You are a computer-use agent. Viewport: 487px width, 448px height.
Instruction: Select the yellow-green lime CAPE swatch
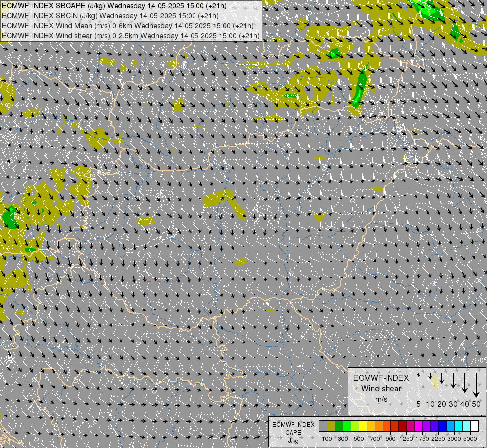[355, 426]
